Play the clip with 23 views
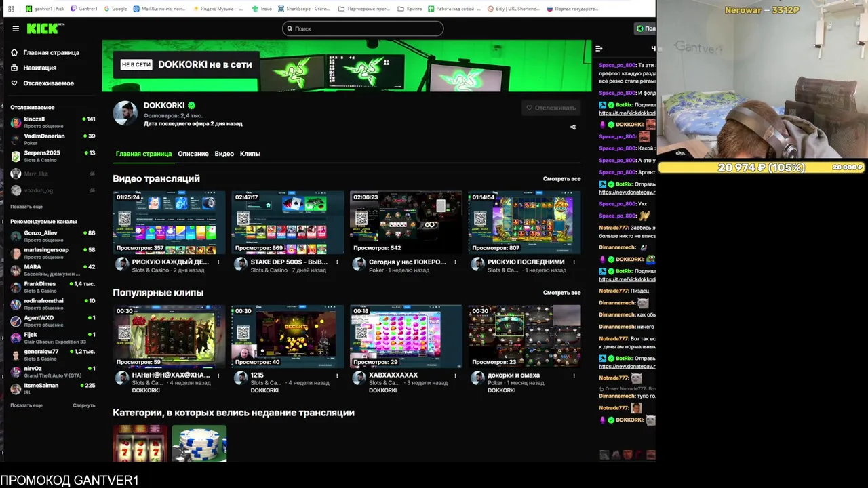Image resolution: width=868 pixels, height=488 pixels. [524, 336]
